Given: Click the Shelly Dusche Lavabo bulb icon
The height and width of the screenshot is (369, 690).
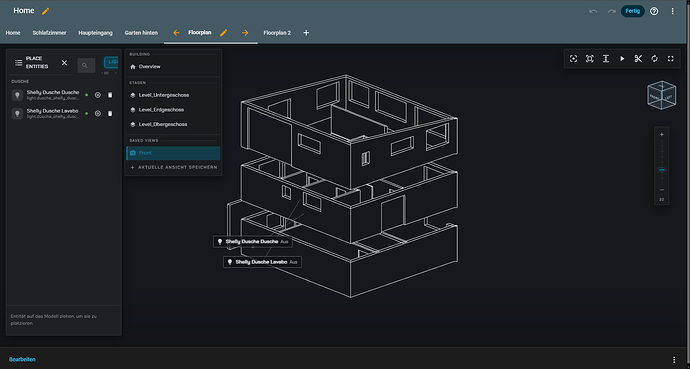Looking at the screenshot, I should 17,113.
